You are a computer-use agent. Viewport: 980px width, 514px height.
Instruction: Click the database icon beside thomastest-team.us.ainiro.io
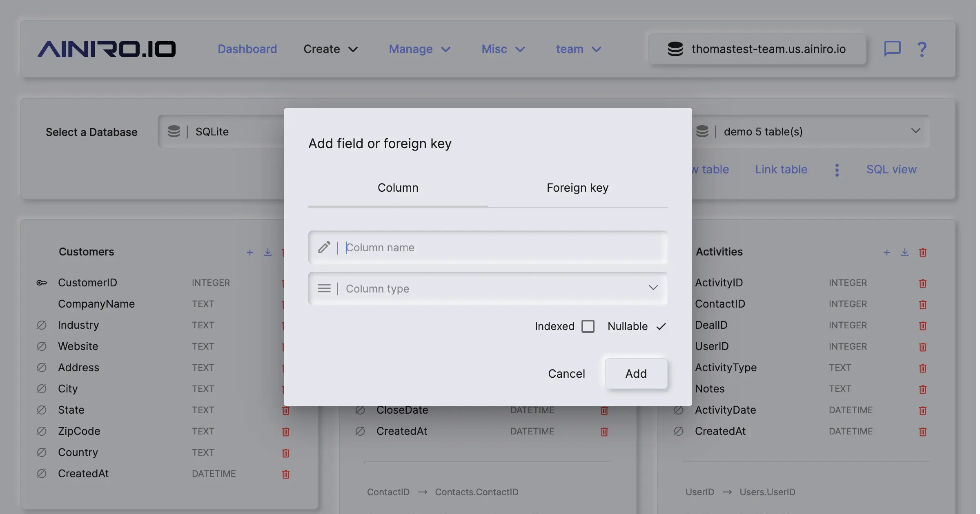tap(675, 49)
